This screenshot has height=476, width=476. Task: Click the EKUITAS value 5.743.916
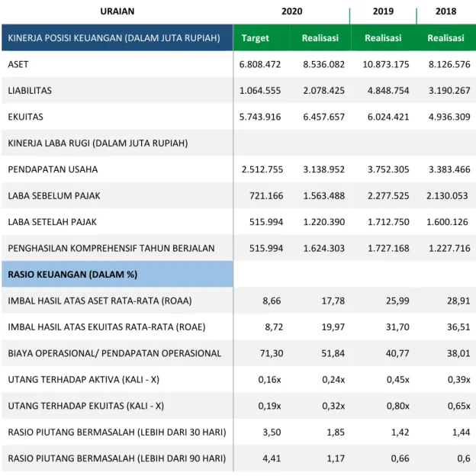click(x=260, y=117)
